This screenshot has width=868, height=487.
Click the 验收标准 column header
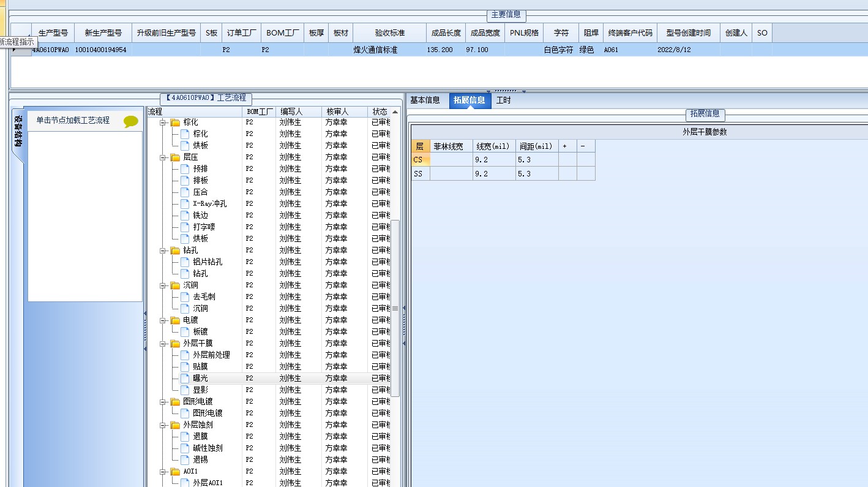[390, 33]
